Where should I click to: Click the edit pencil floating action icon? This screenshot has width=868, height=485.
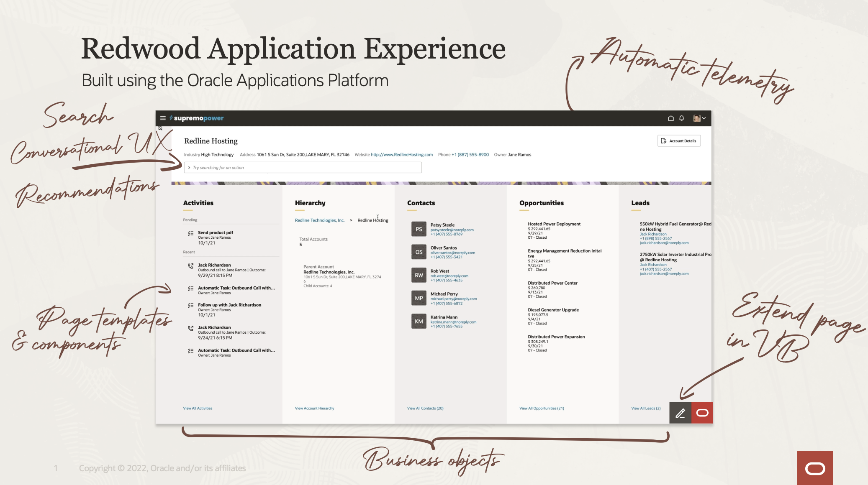pos(680,413)
